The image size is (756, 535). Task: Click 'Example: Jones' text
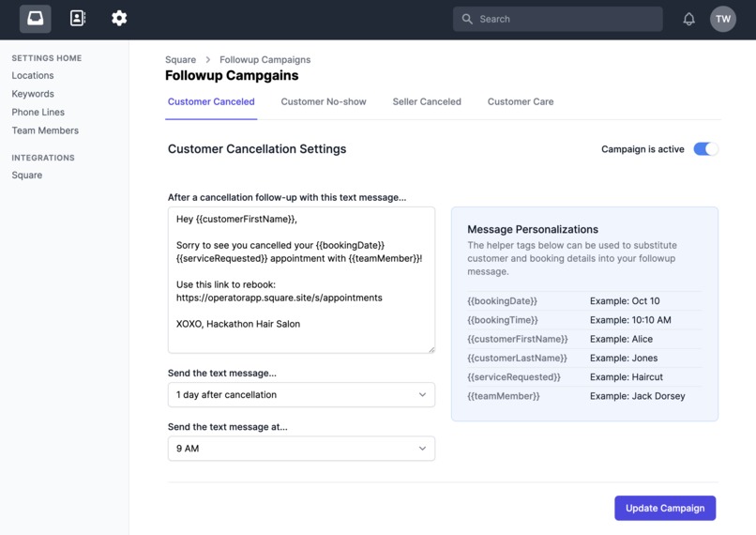coord(624,358)
